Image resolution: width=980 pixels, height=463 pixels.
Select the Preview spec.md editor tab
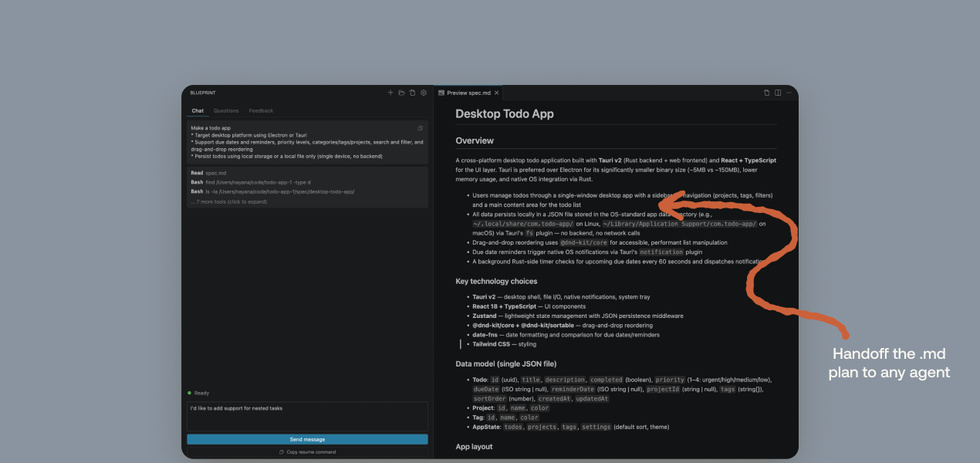click(468, 93)
